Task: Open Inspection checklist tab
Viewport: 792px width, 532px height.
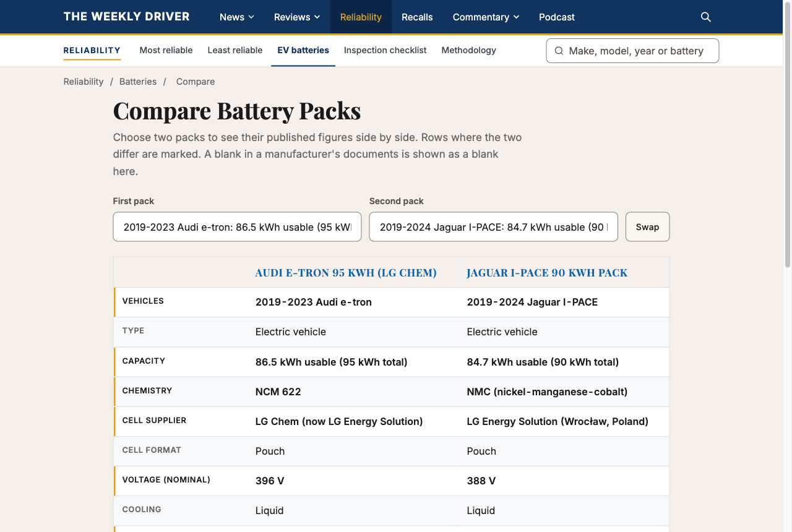Action: [x=385, y=50]
